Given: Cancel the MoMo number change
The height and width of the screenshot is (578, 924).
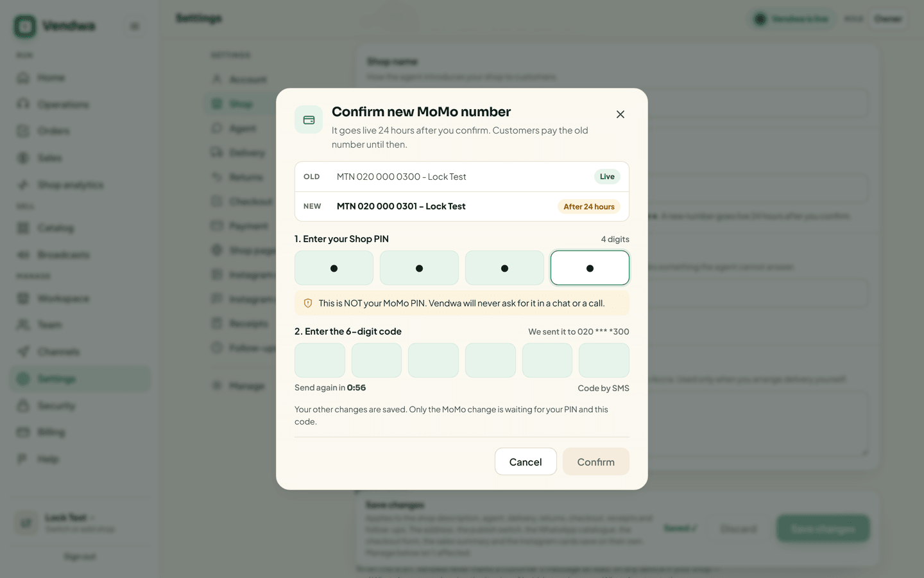Looking at the screenshot, I should (526, 462).
